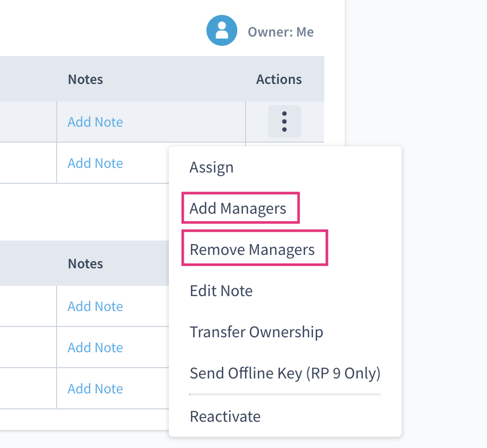This screenshot has width=487, height=448.
Task: Pick the Transfer Ownership menu option
Action: click(256, 332)
